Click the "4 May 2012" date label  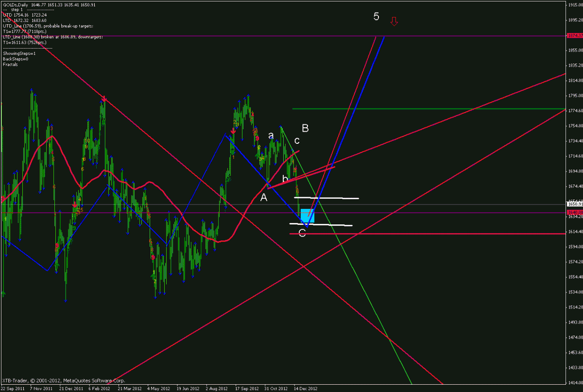pos(158,389)
